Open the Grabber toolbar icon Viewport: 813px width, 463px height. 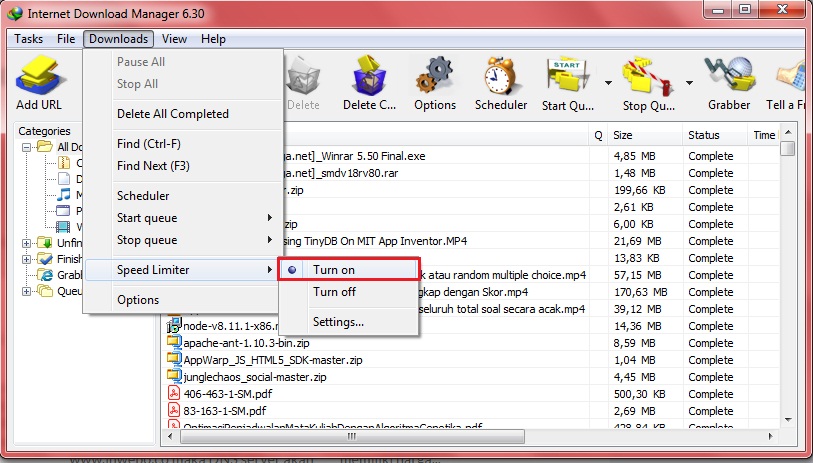729,76
